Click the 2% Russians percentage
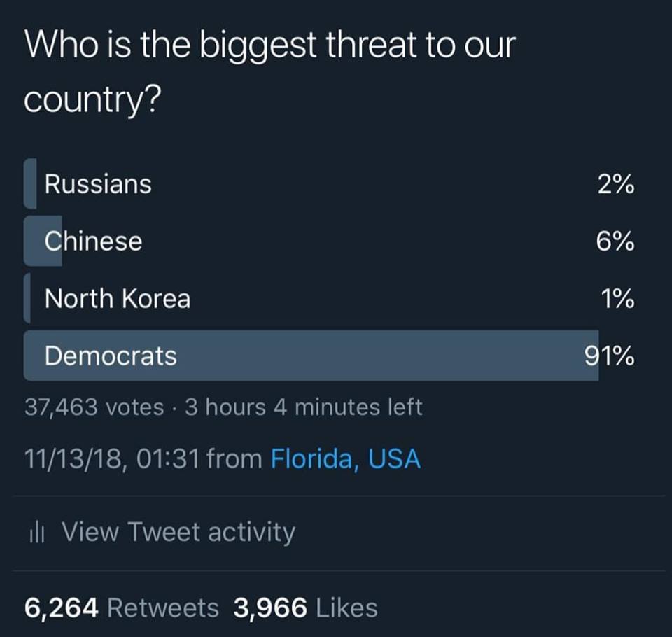This screenshot has width=672, height=637. [x=616, y=184]
